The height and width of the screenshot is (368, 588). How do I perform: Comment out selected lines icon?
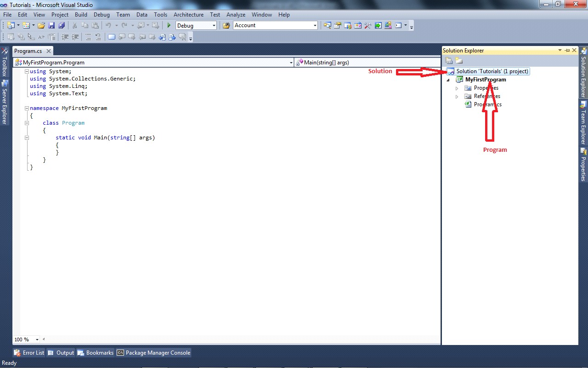(x=88, y=37)
